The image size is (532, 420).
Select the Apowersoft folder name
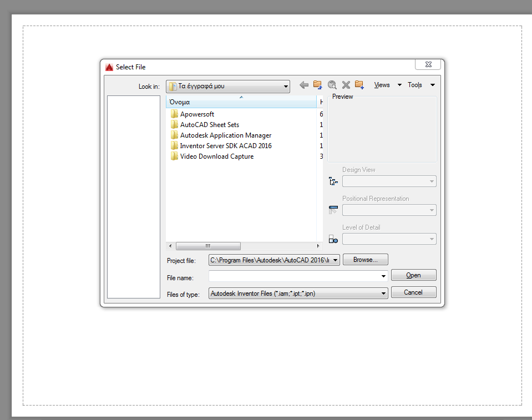(x=197, y=114)
